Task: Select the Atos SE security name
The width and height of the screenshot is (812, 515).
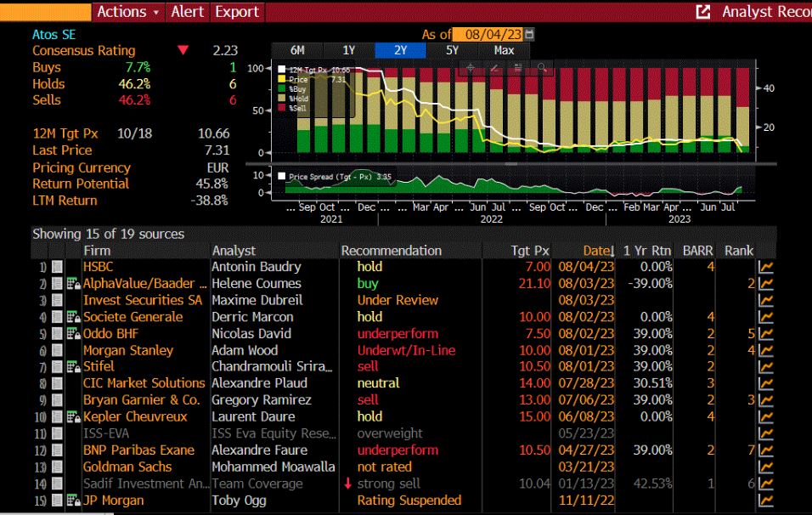Action: tap(54, 35)
